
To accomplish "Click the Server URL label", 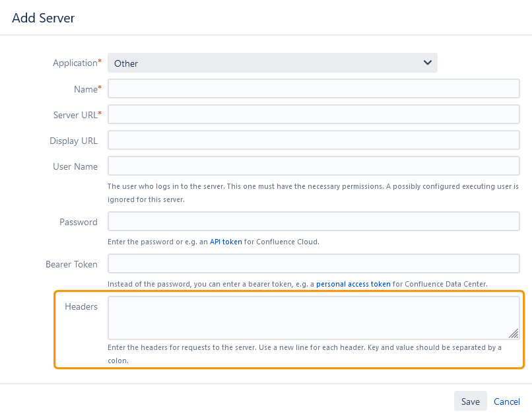I will tap(75, 115).
